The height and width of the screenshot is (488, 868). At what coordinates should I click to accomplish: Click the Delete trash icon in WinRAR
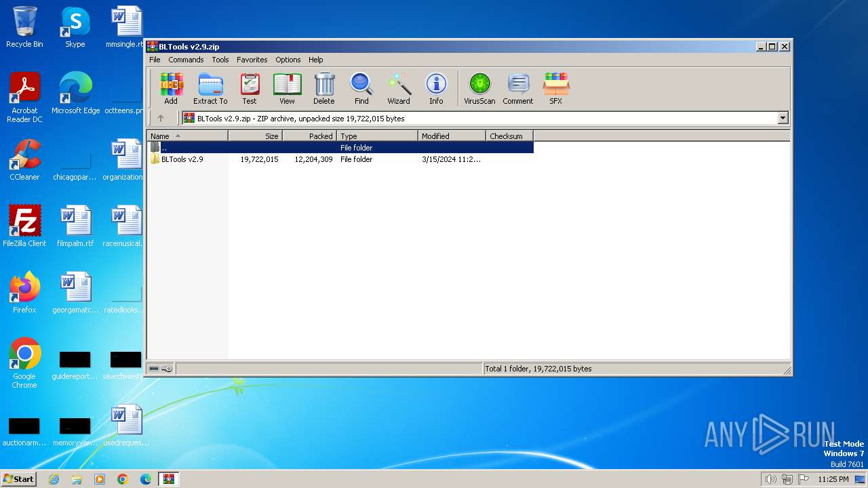324,89
